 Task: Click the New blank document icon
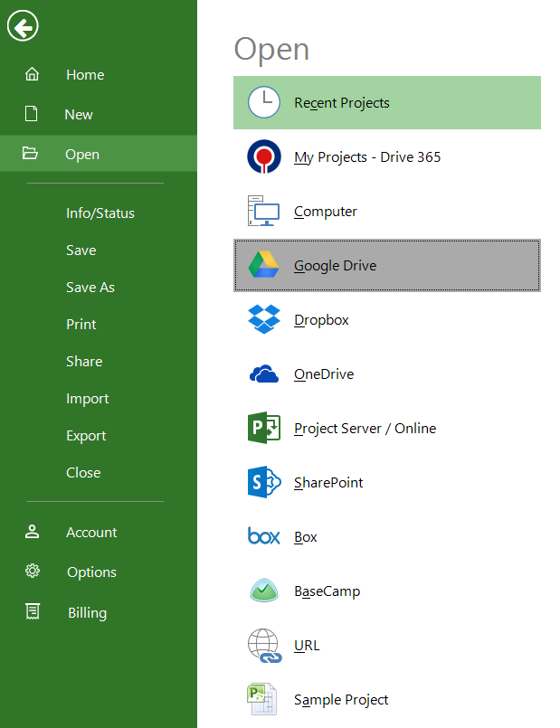point(31,114)
